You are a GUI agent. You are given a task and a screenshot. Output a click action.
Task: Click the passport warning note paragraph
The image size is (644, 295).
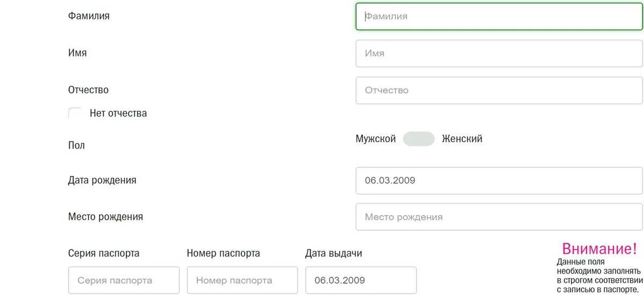point(599,276)
